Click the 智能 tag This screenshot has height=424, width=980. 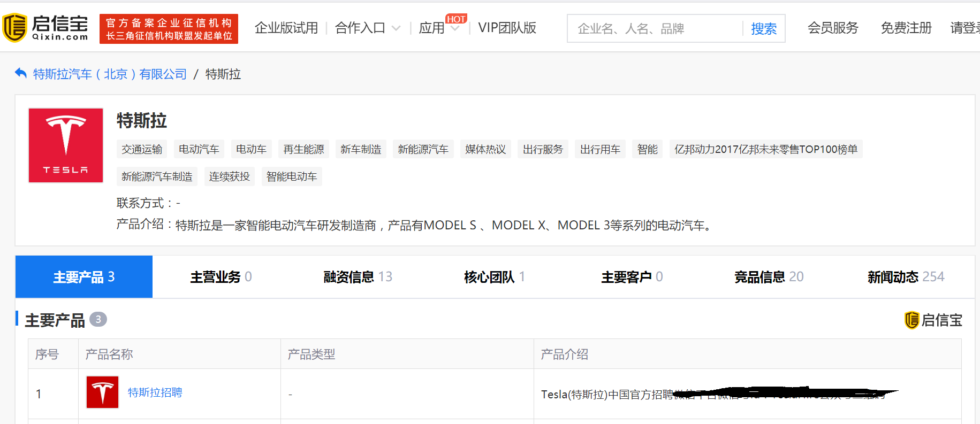[648, 149]
